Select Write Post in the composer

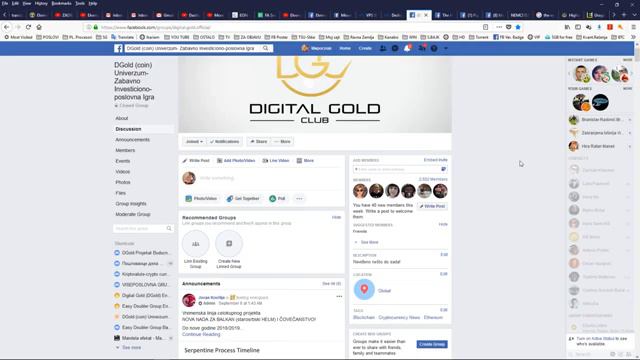196,161
